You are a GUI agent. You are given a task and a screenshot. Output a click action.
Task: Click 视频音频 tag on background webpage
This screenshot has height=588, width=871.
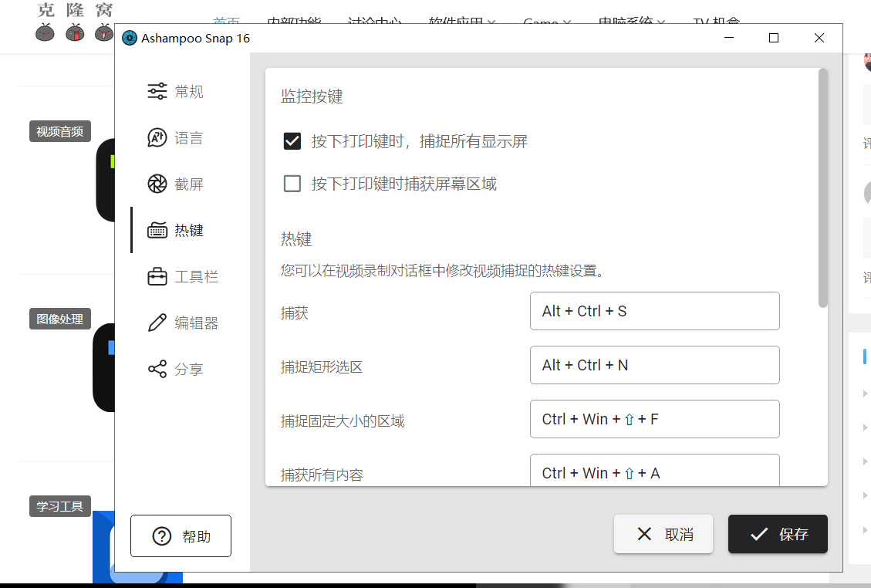(x=59, y=132)
